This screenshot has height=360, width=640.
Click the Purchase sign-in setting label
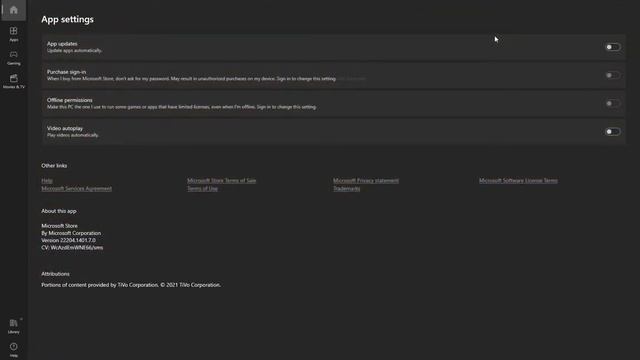click(x=67, y=72)
